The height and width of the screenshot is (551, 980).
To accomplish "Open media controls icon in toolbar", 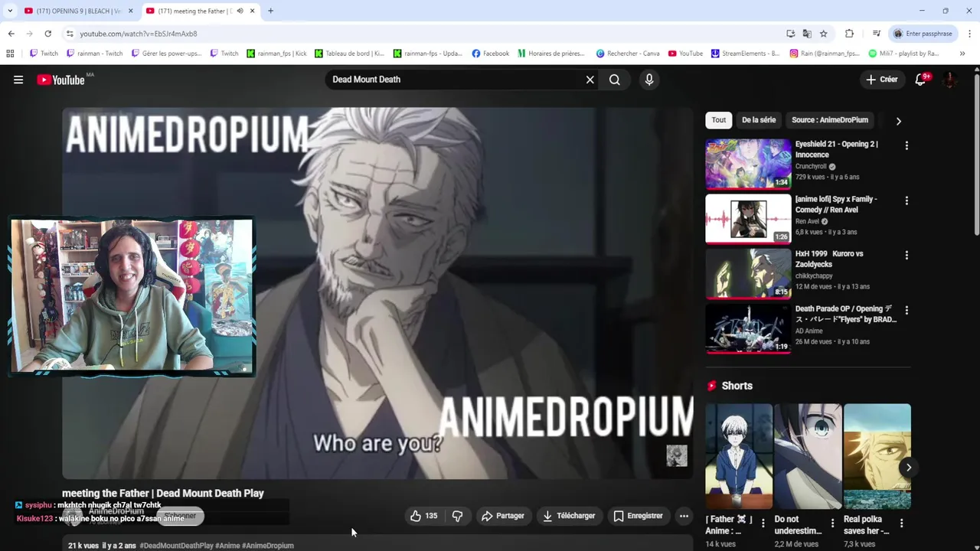I will point(876,34).
